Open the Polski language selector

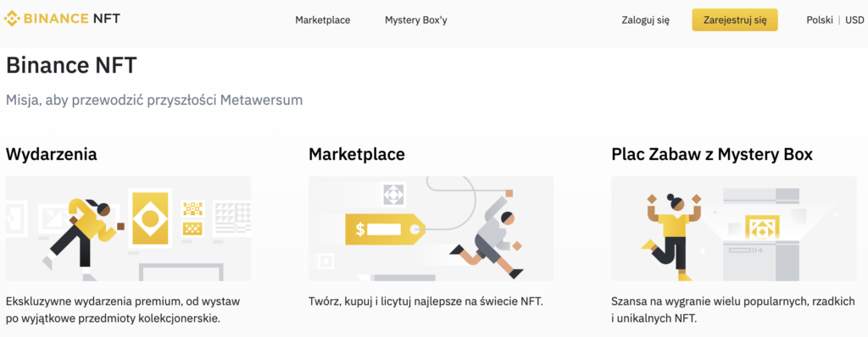click(x=820, y=20)
